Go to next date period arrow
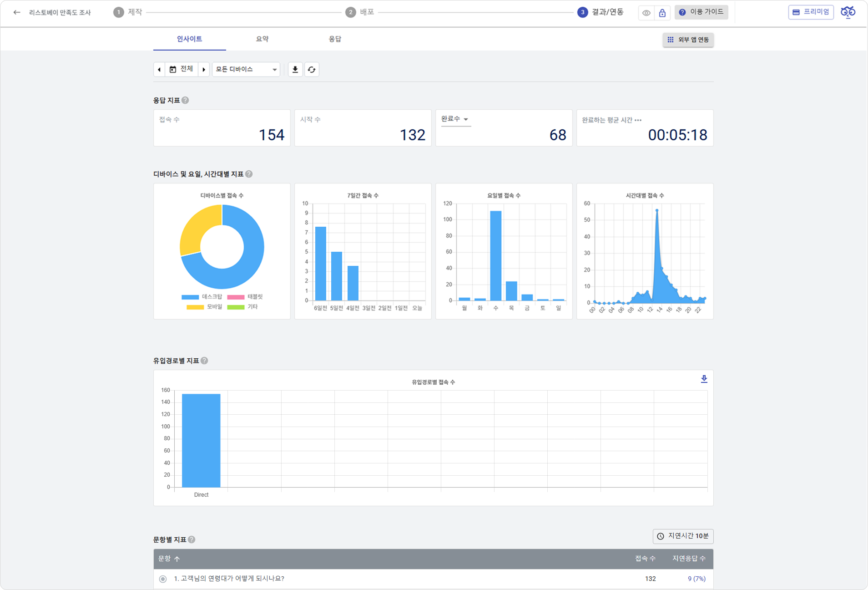 point(204,69)
